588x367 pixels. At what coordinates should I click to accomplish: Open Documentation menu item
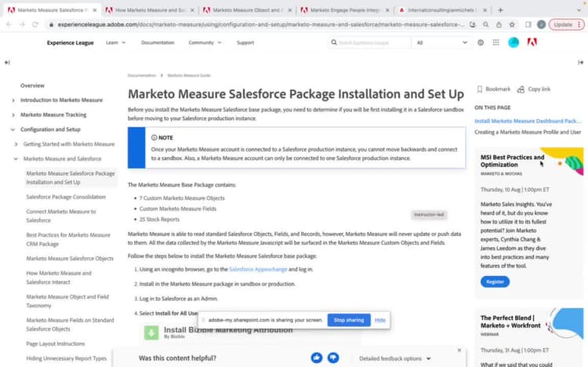158,43
